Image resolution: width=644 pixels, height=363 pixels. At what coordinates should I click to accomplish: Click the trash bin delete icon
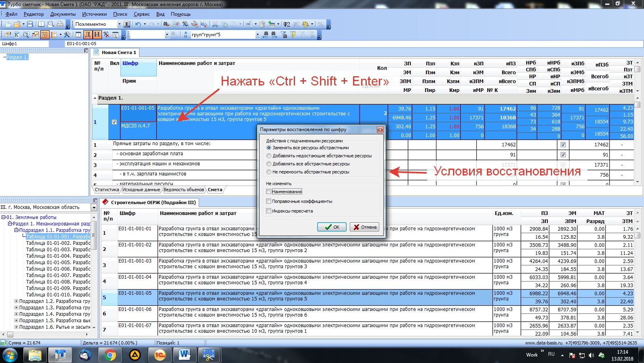coord(262,24)
